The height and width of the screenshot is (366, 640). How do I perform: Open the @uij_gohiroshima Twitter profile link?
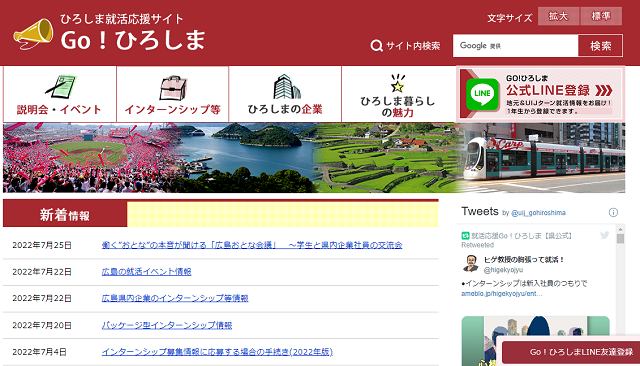tap(538, 213)
